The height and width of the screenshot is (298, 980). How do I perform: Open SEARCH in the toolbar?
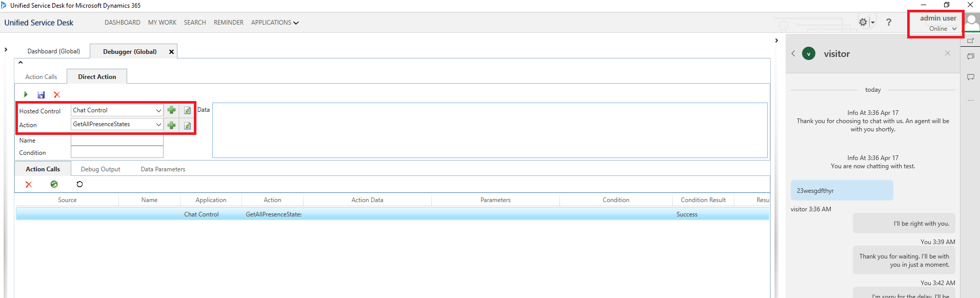point(195,23)
